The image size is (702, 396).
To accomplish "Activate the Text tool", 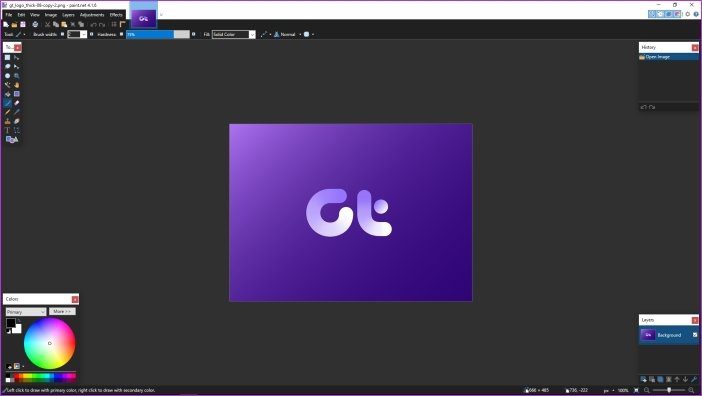I will [8, 130].
